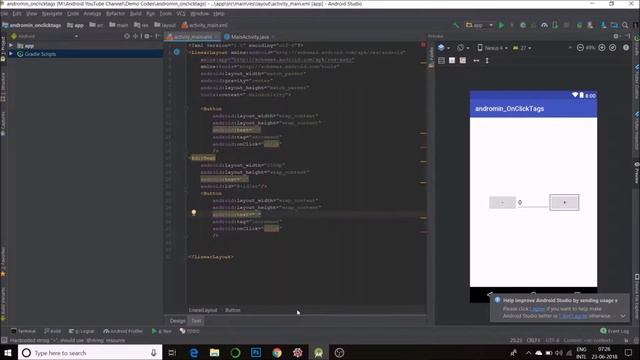Open the Terminal tool window

pos(23,331)
